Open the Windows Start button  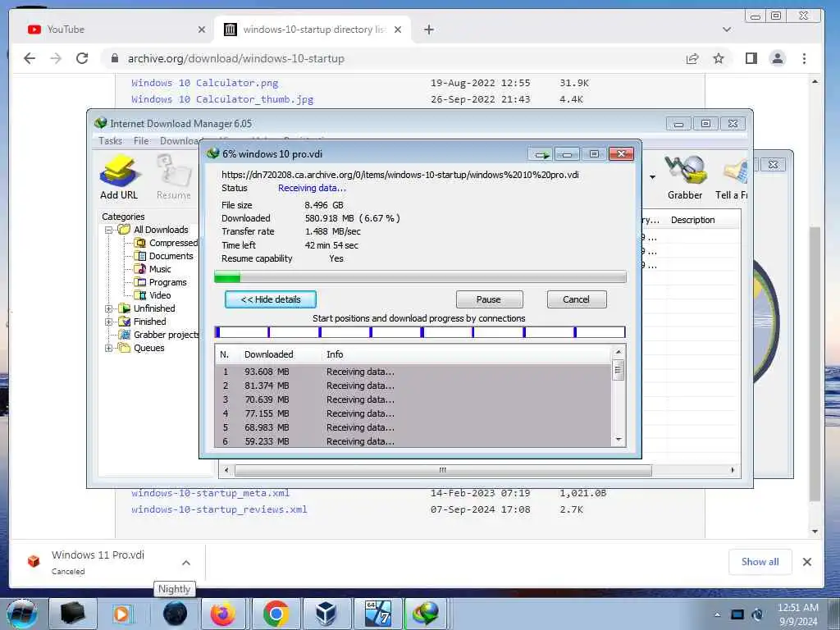tap(21, 614)
